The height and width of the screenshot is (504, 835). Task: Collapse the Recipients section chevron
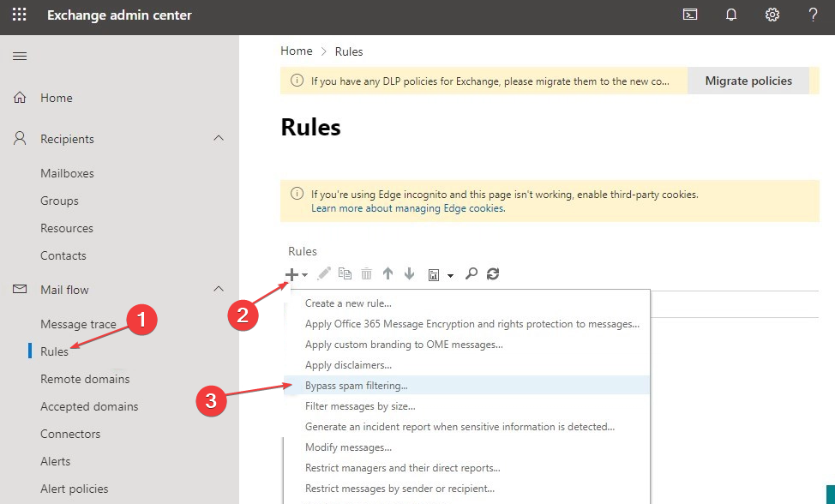click(219, 138)
